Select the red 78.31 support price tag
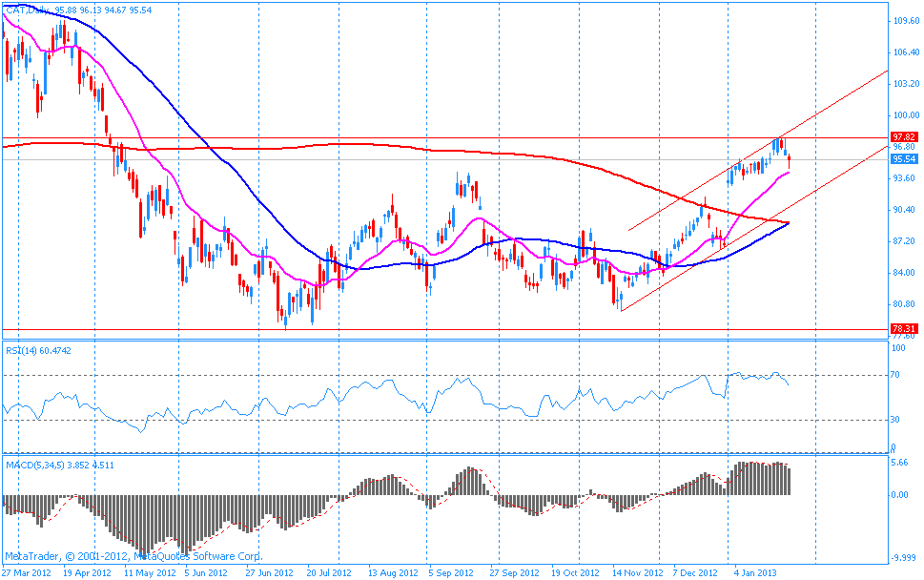 pos(903,328)
